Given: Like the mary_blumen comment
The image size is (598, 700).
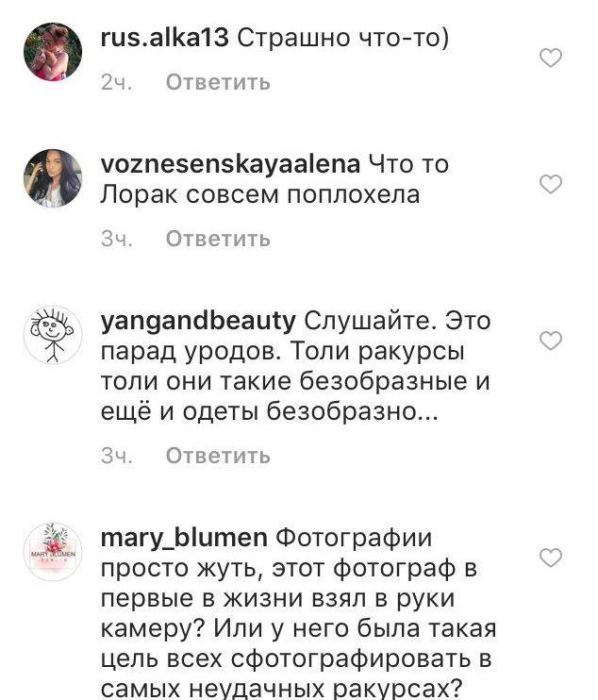Looking at the screenshot, I should pos(551,558).
